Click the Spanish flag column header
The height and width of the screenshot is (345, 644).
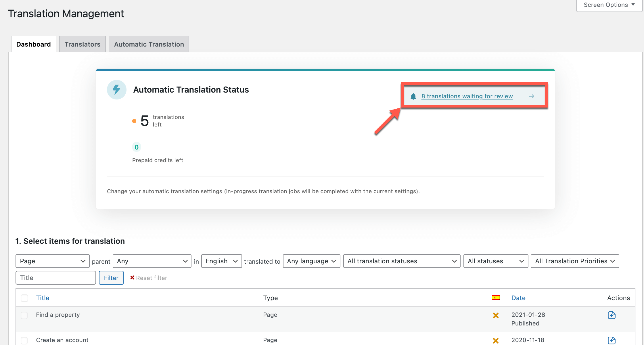click(496, 298)
